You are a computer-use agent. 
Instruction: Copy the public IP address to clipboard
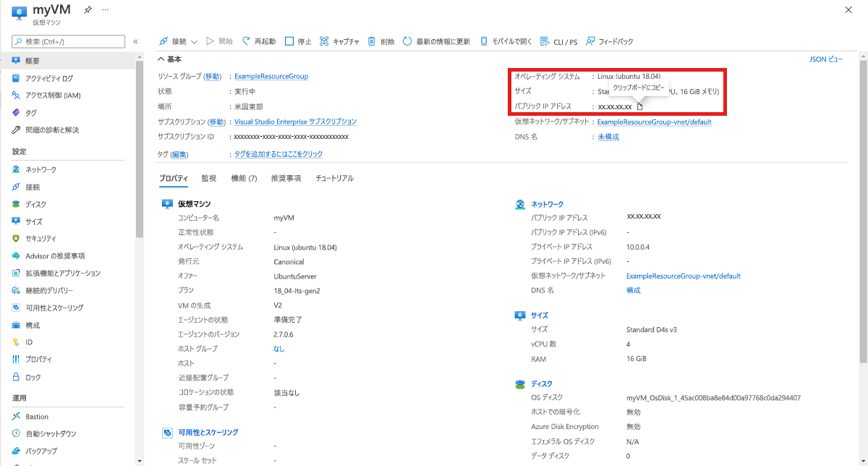click(639, 107)
